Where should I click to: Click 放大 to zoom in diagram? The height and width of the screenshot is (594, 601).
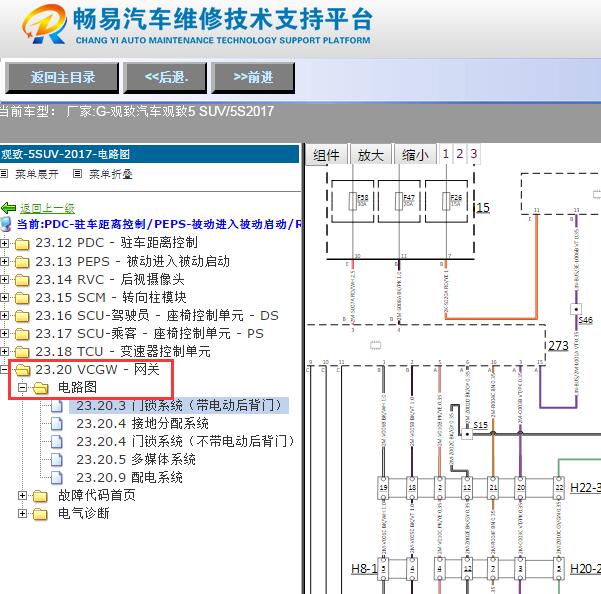click(371, 155)
